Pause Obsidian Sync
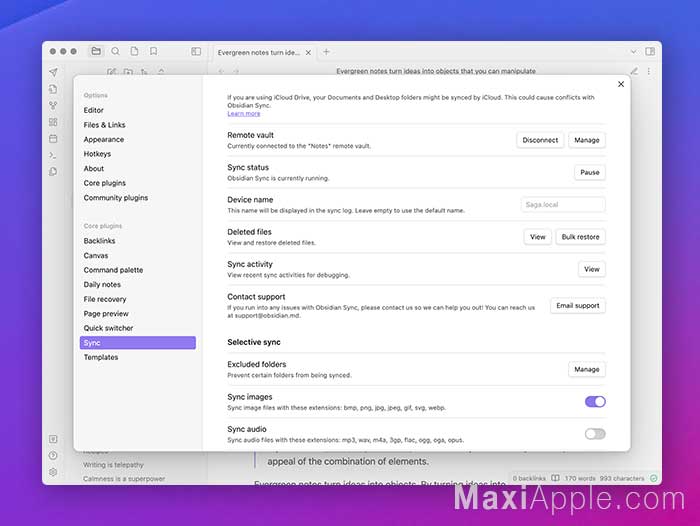Image resolution: width=700 pixels, height=526 pixels. click(x=590, y=172)
